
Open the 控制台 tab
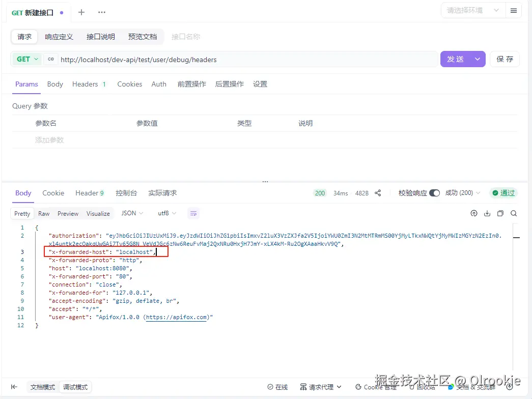(x=126, y=193)
